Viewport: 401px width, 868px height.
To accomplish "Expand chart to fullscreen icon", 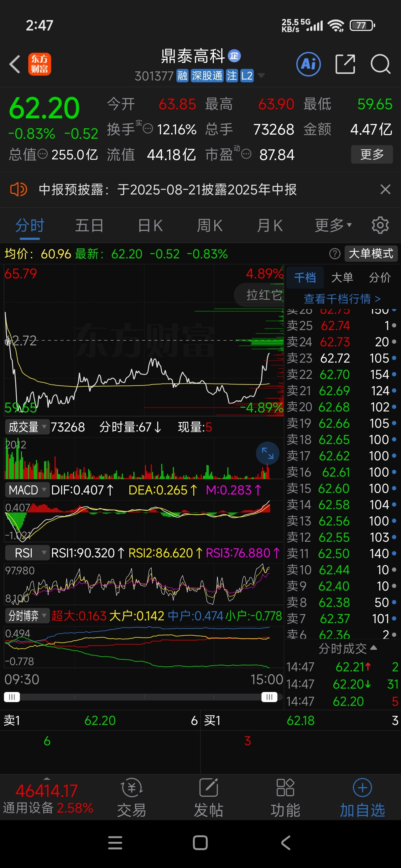I will (268, 453).
